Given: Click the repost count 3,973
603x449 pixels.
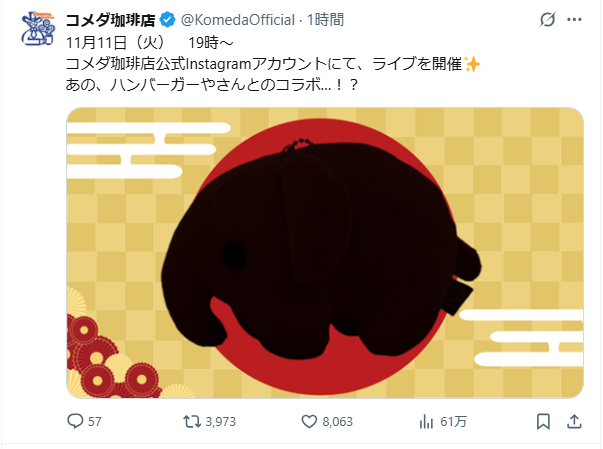Looking at the screenshot, I should tap(220, 422).
